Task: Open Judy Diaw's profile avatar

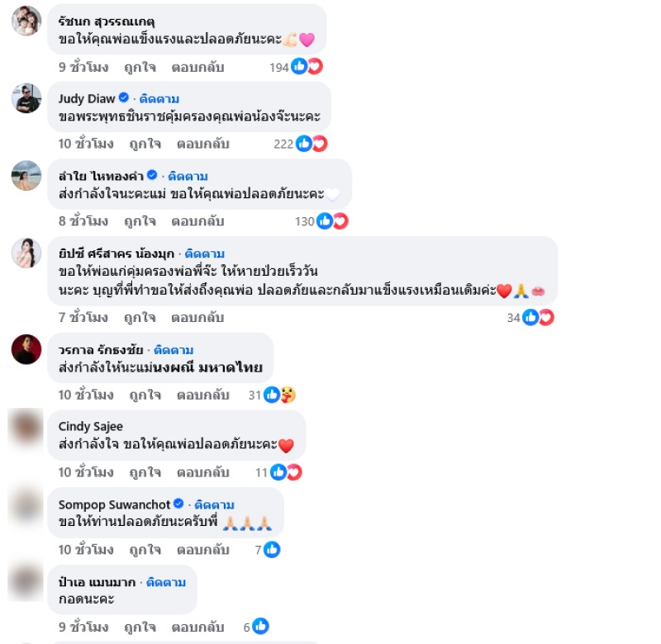Action: [x=26, y=98]
